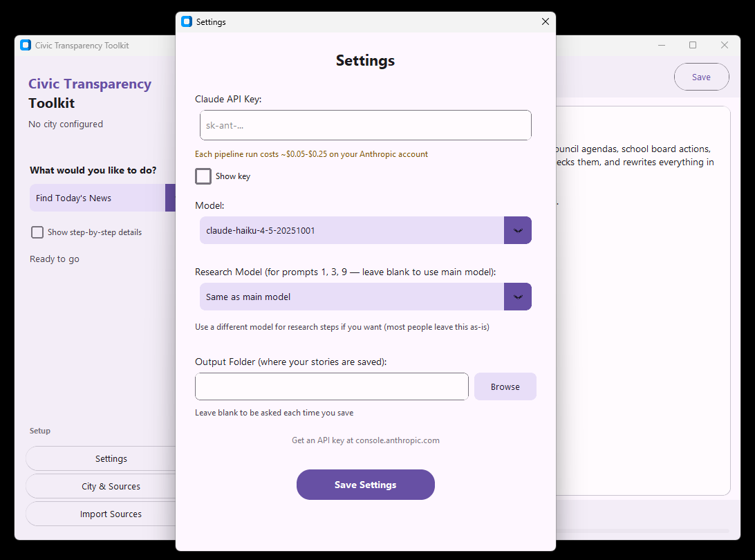
Task: Check Show step-by-step details
Action: 37,232
